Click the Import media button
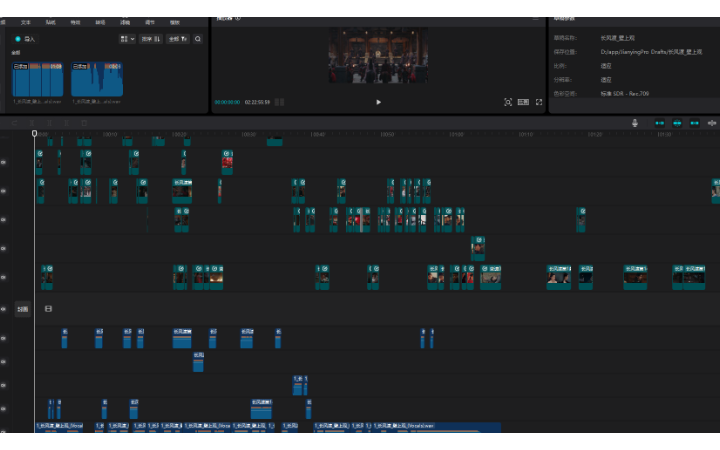Image resolution: width=720 pixels, height=450 pixels. pos(25,39)
